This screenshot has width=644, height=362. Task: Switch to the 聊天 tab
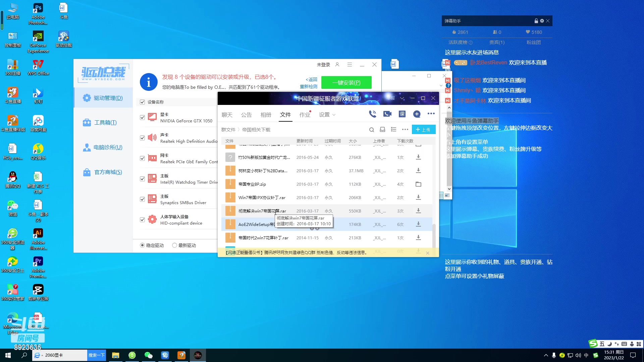227,115
